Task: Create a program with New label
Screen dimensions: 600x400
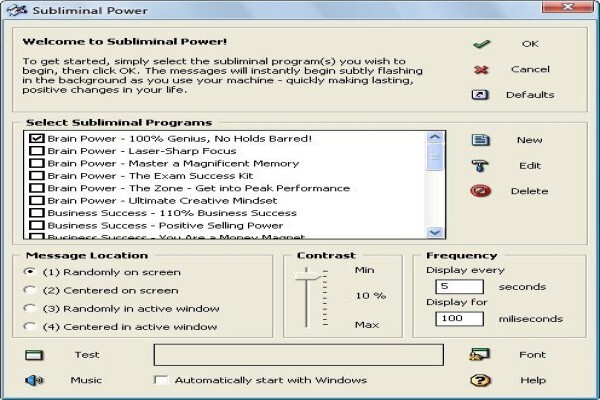Action: (530, 140)
